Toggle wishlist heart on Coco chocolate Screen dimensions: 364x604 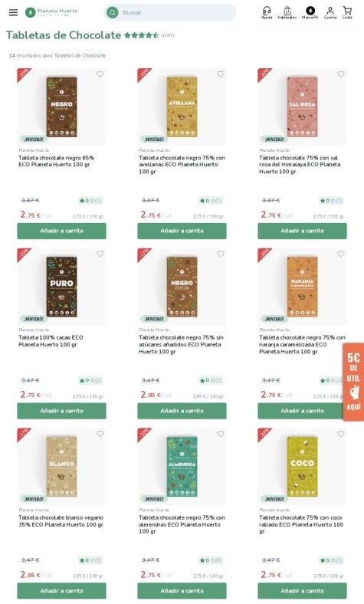(x=341, y=434)
